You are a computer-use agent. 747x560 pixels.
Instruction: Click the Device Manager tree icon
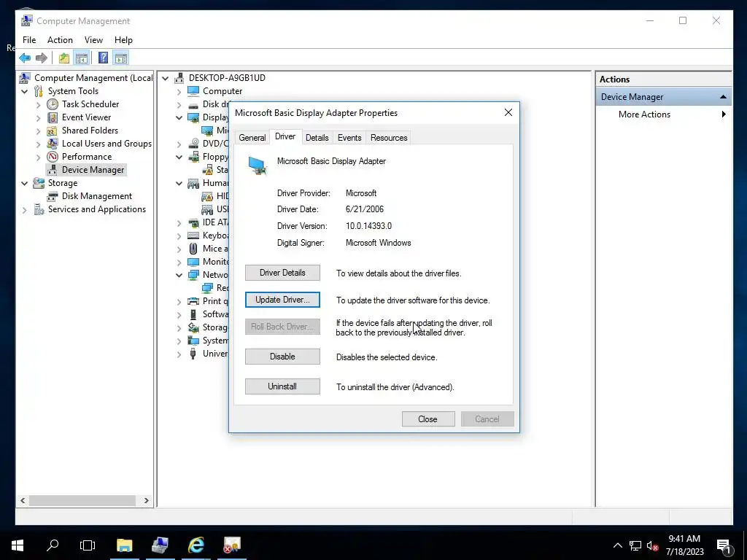53,170
